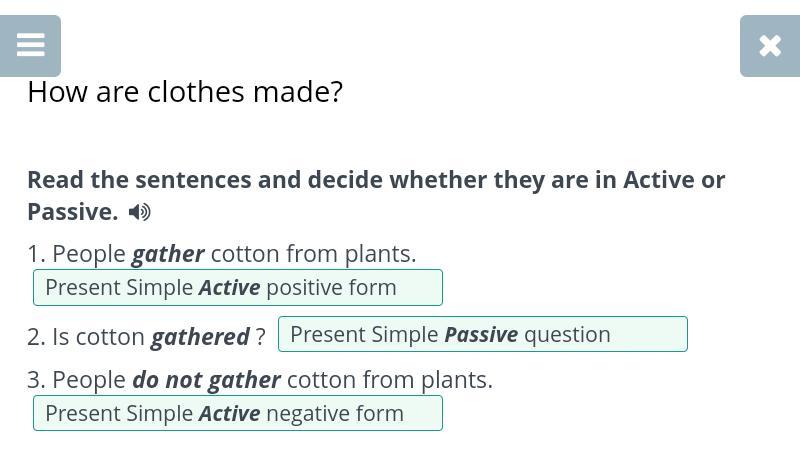The image size is (800, 462).
Task: Click the words 'negative form' in third answer
Action: 335,413
